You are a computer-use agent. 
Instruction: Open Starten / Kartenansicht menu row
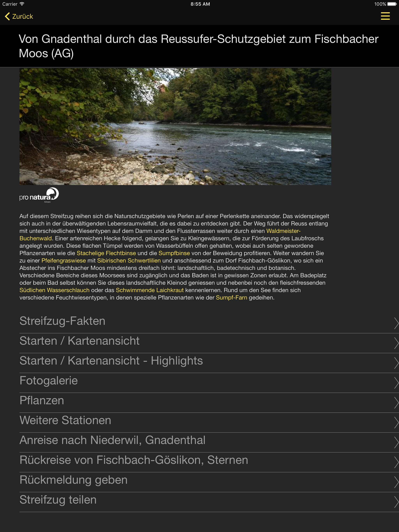coord(209,343)
